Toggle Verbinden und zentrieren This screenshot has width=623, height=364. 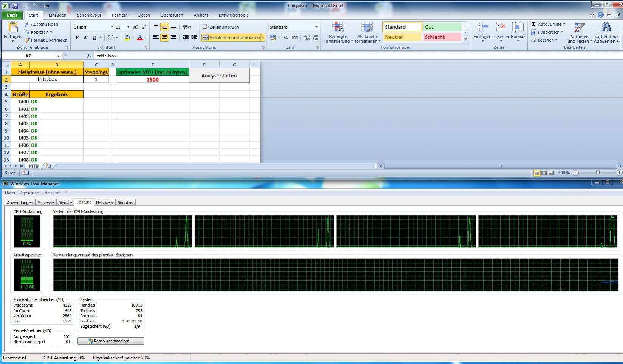[x=231, y=37]
